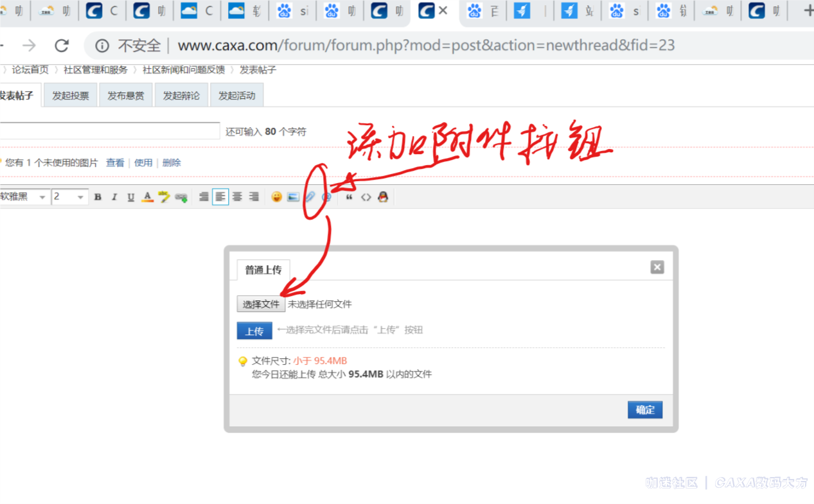Insert a code block with the <> icon
The height and width of the screenshot is (504, 814).
pyautogui.click(x=366, y=197)
